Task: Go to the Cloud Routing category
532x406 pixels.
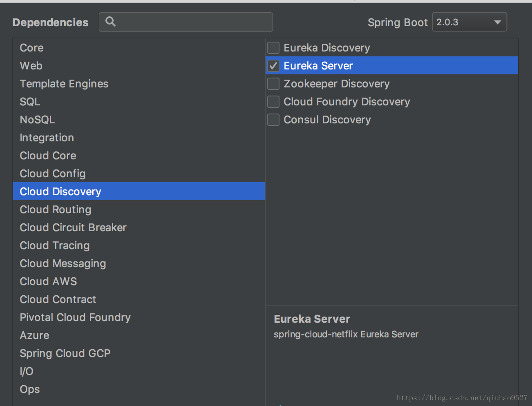Action: point(139,210)
